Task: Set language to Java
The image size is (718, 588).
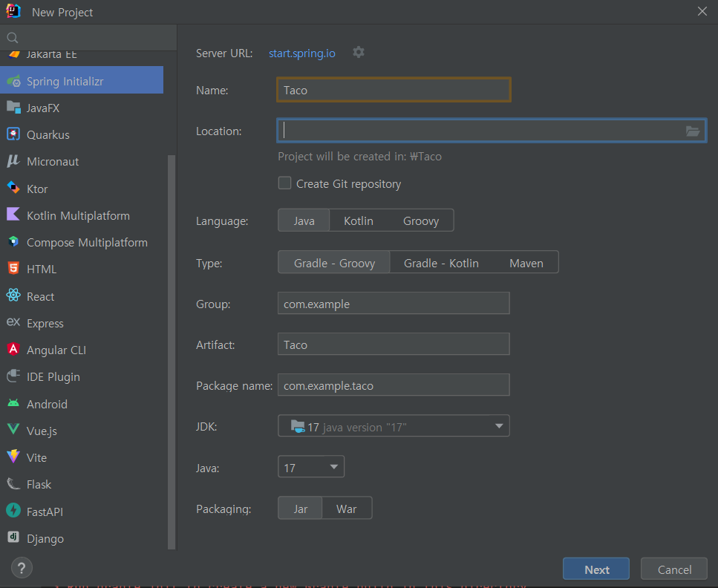Action: coord(304,220)
